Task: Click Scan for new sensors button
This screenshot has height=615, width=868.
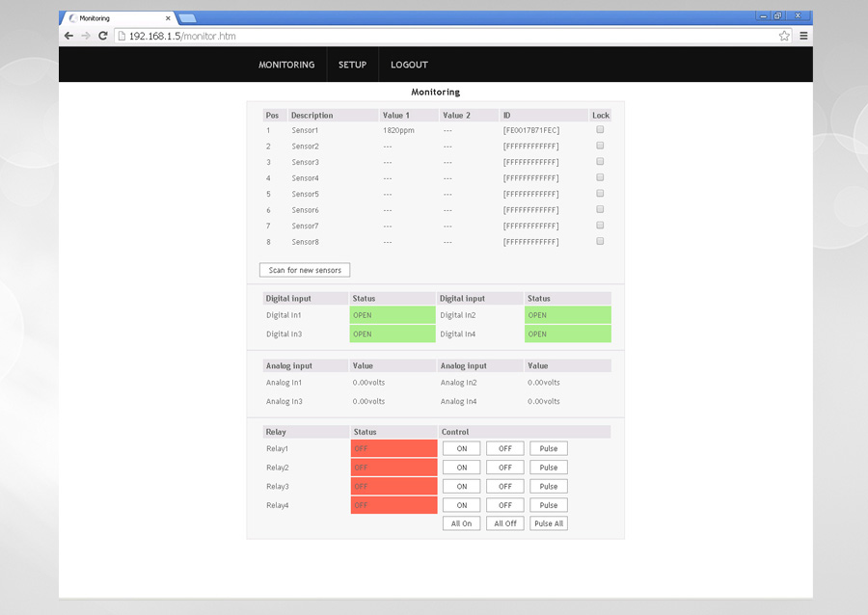Action: pos(305,270)
